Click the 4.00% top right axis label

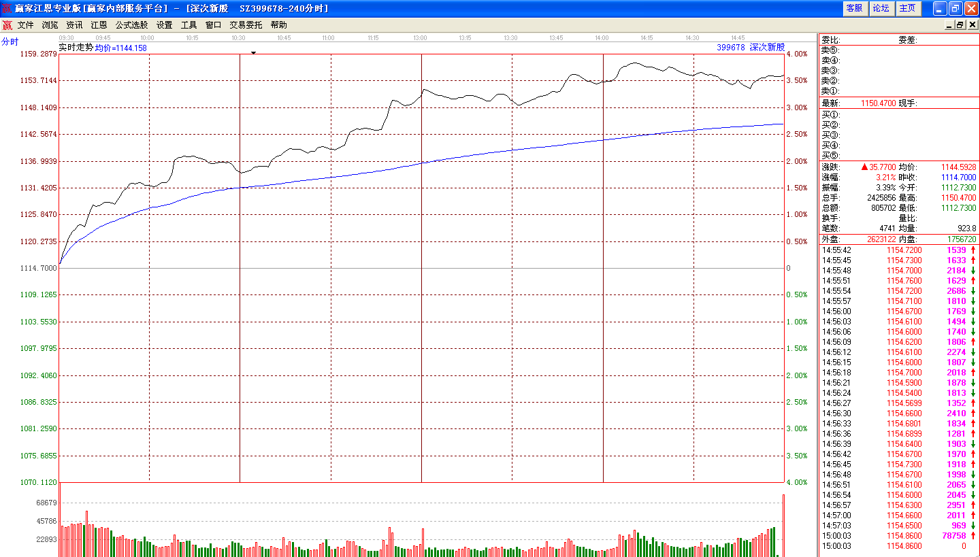[x=797, y=54]
